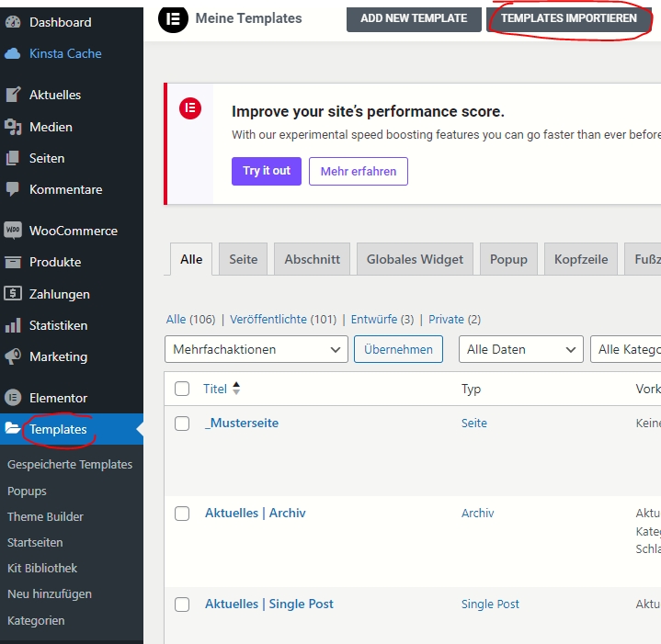Open the Popups submenu item
This screenshot has height=644, width=661.
27,491
